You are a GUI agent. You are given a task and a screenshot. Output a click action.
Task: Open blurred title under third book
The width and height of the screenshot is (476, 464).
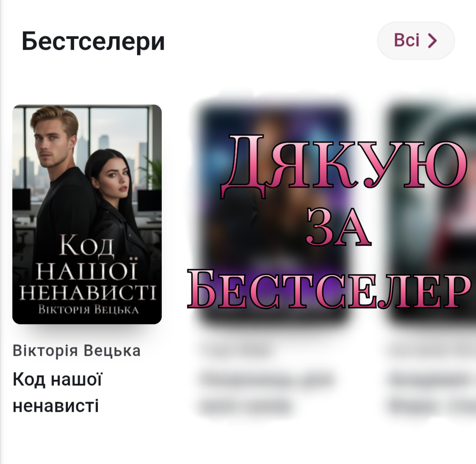point(431,393)
